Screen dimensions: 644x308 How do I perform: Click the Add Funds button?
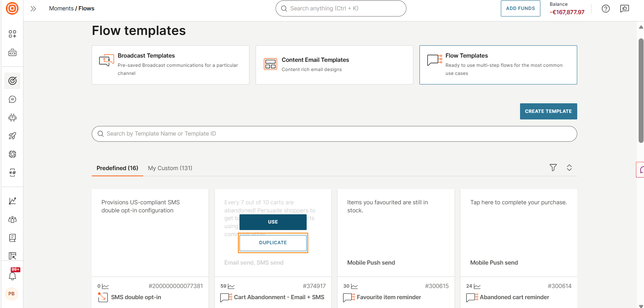pos(520,8)
